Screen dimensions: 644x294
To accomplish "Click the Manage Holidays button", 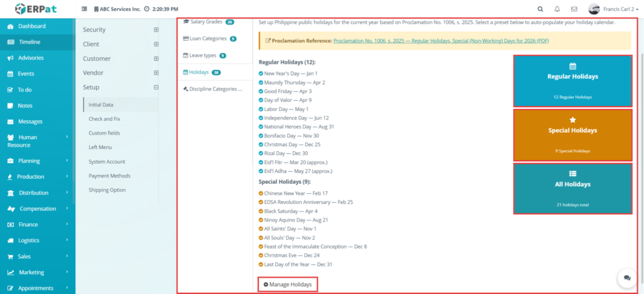I will 287,285.
